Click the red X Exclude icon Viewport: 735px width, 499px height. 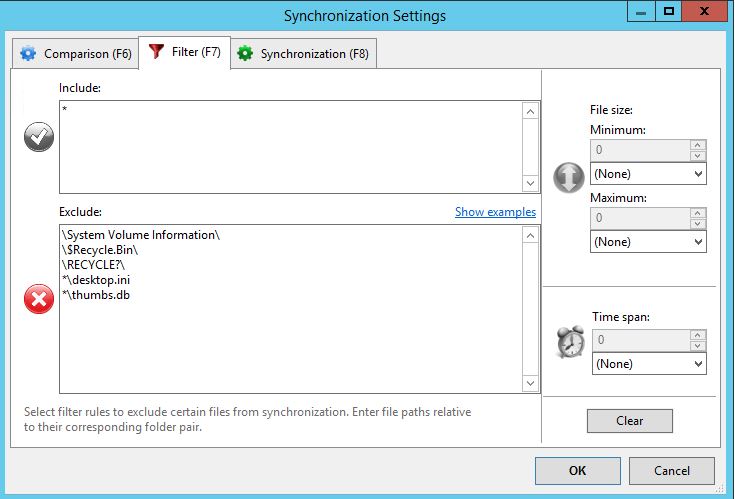point(39,299)
